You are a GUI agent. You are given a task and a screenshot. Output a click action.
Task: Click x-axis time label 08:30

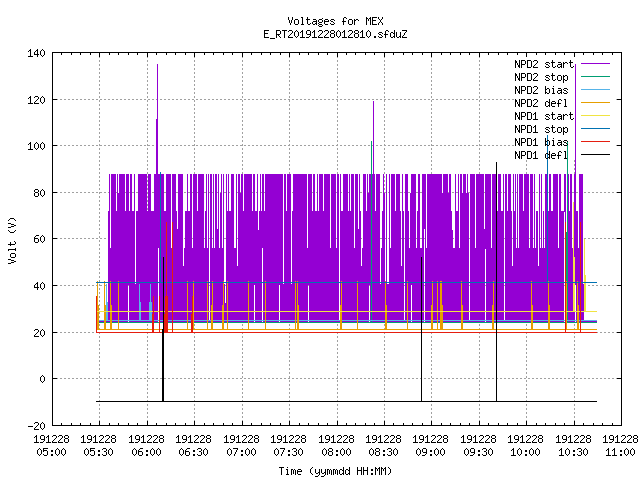(383, 452)
